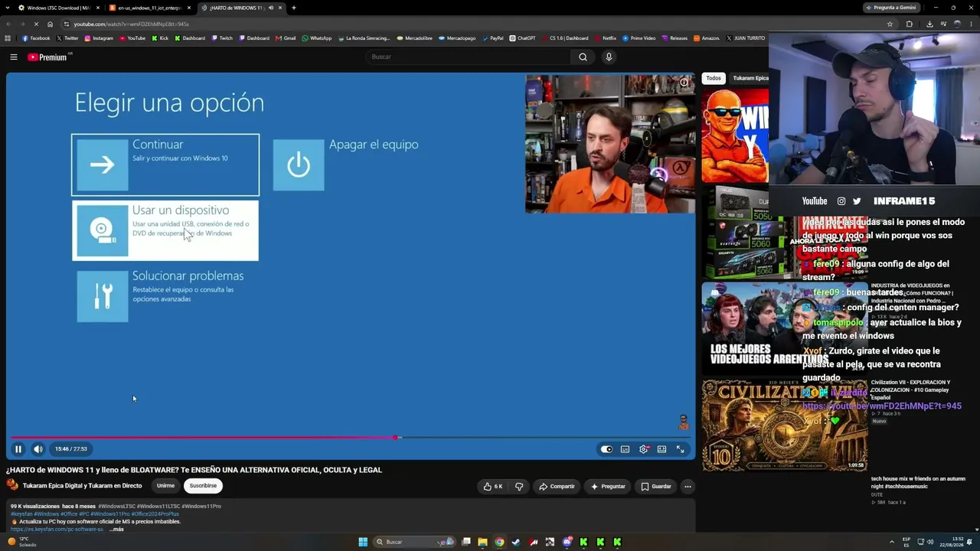Open the Los Mejores Videojuegos Argentinos thumbnail

pyautogui.click(x=785, y=329)
